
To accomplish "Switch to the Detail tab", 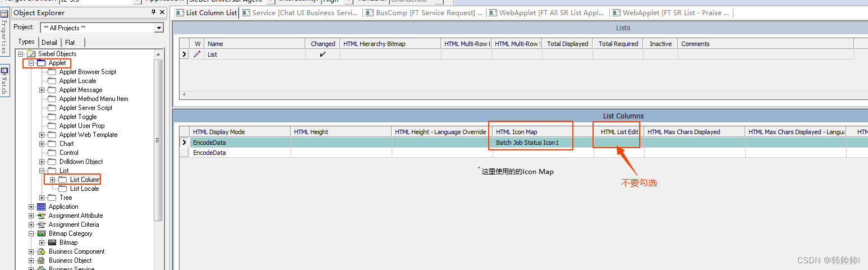I will coord(49,43).
